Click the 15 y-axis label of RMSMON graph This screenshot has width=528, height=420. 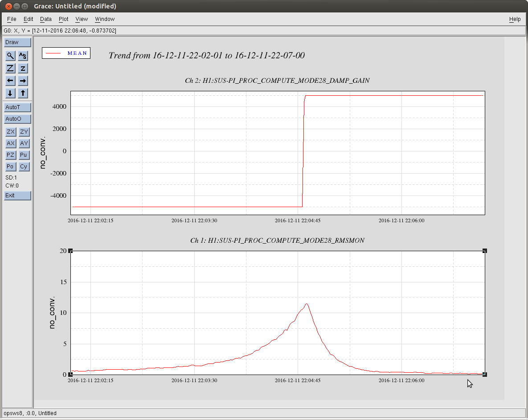pos(63,282)
